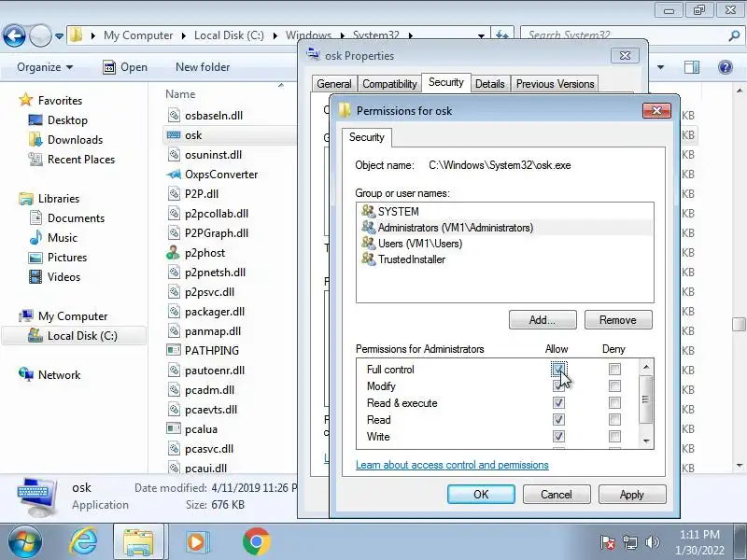Toggle the Allow Read checkbox
The height and width of the screenshot is (560, 747).
tap(558, 419)
